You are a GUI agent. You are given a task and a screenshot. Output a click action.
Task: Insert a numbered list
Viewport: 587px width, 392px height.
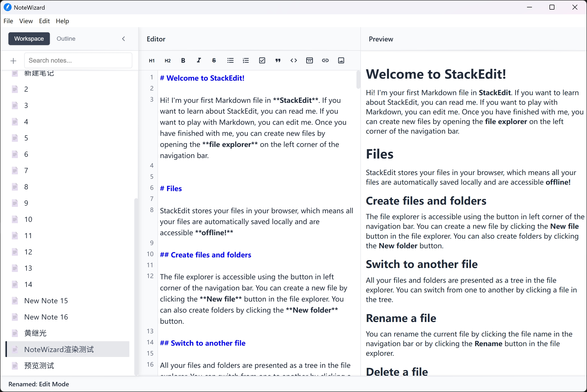click(x=246, y=60)
